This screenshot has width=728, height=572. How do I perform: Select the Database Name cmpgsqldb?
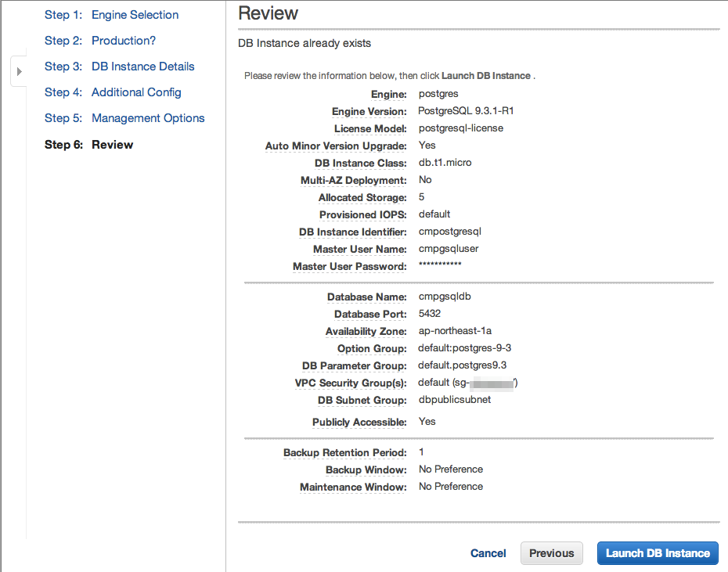coord(446,296)
